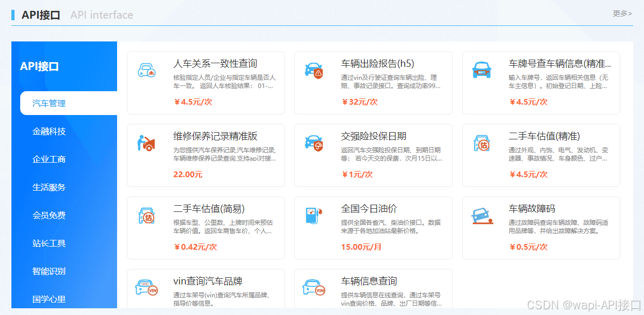This screenshot has height=315, width=644.
Task: Click the 维修保养记录 description text
Action: pos(224,154)
